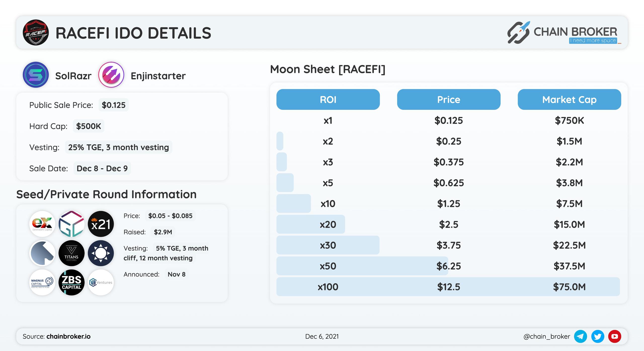Click the ZBS Capital investor logo
Image resolution: width=644 pixels, height=351 pixels.
[x=71, y=282]
